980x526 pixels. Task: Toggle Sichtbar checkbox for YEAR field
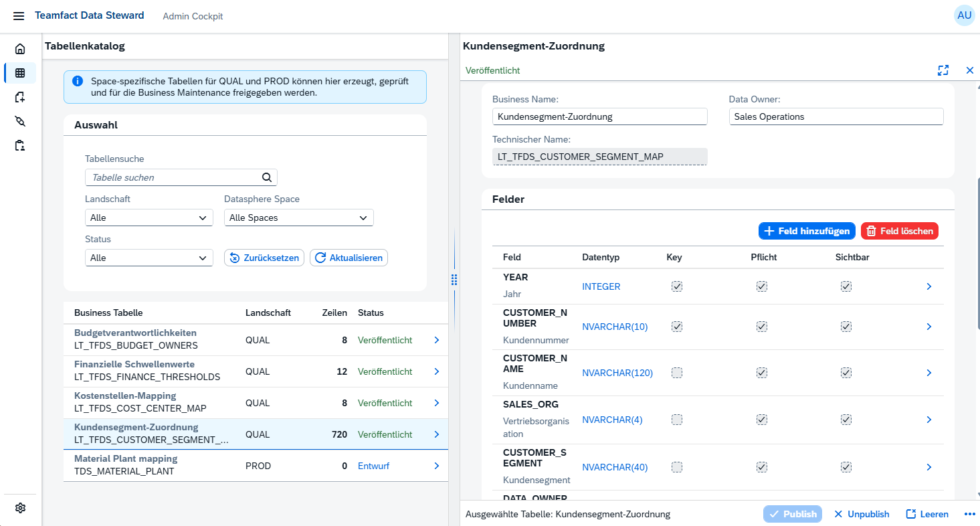[x=846, y=286]
